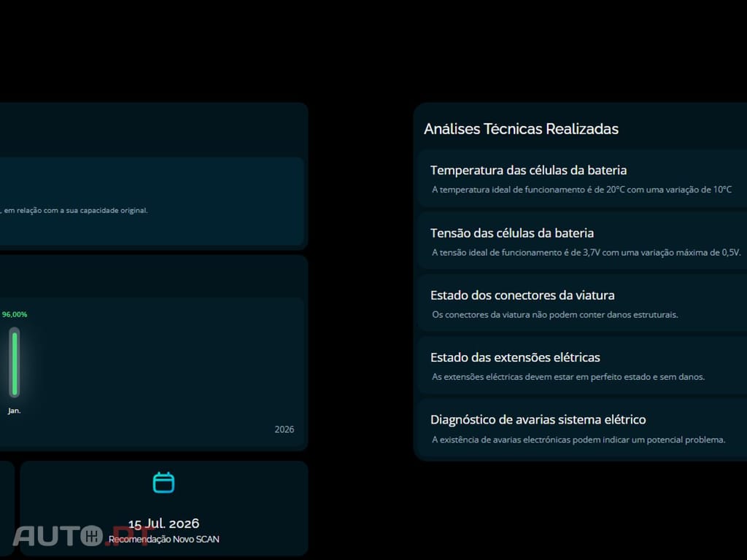Screen dimensions: 747x560
Task: Click the Recomendação Novo SCAN label
Action: click(x=163, y=540)
